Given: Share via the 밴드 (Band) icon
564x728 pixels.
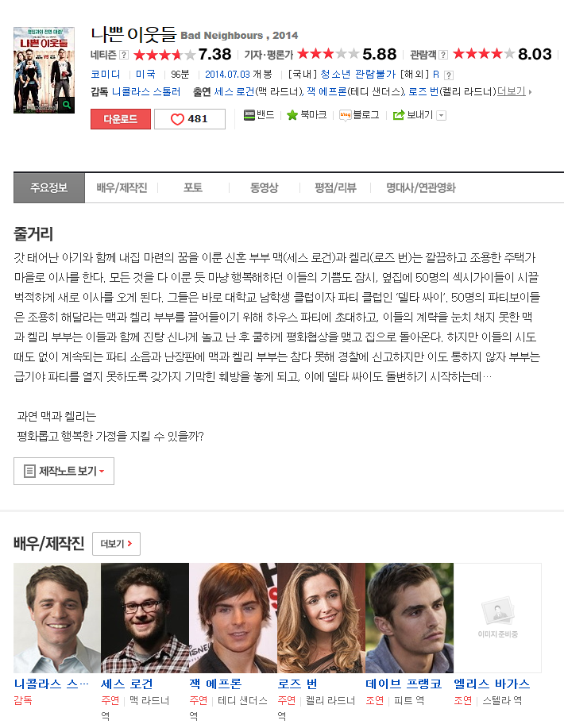Looking at the screenshot, I should (x=249, y=114).
